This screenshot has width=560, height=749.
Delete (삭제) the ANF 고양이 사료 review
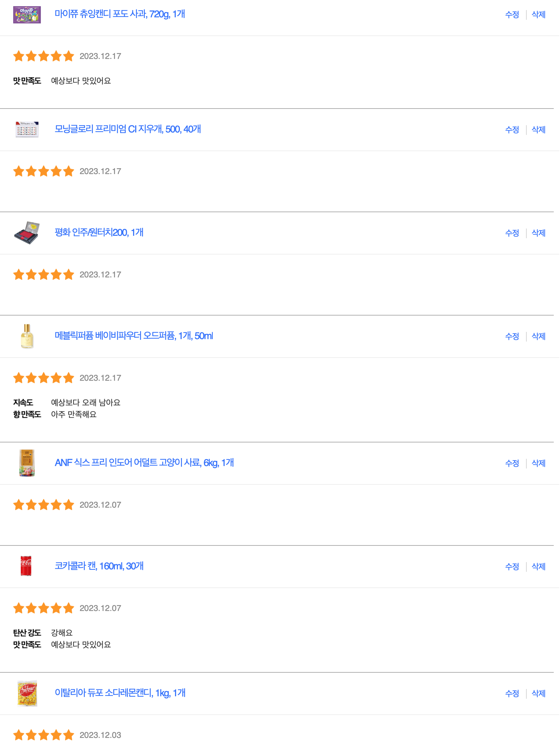539,463
